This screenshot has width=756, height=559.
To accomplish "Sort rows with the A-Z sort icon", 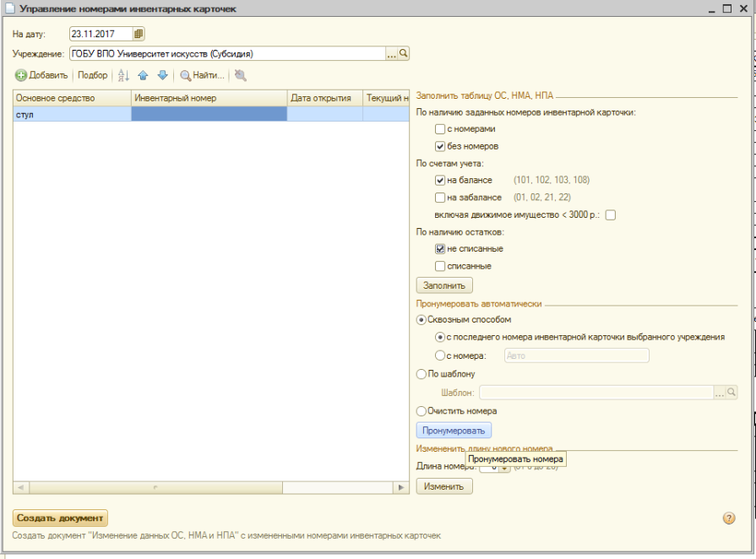I will pos(123,75).
